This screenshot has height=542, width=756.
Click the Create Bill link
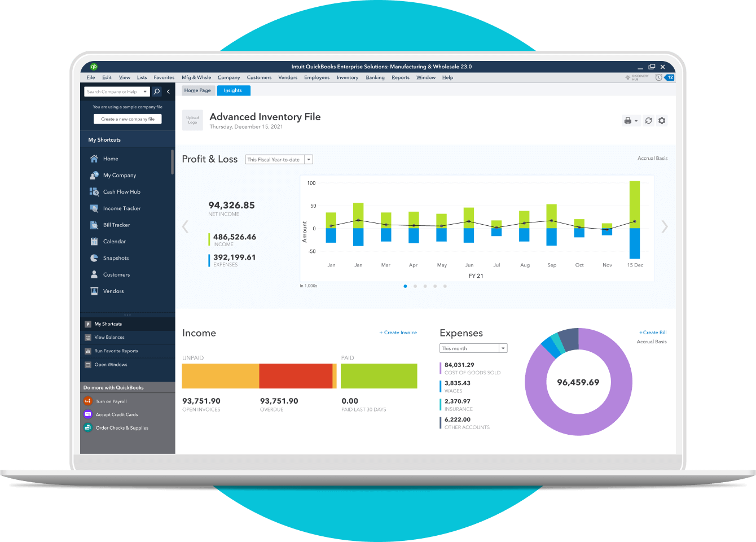(653, 333)
